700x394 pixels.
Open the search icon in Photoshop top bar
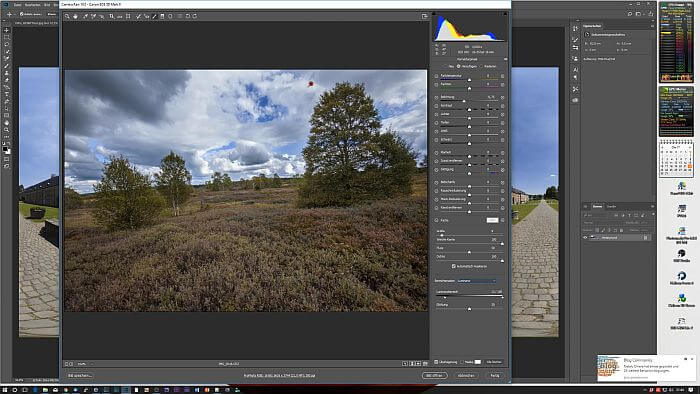629,14
